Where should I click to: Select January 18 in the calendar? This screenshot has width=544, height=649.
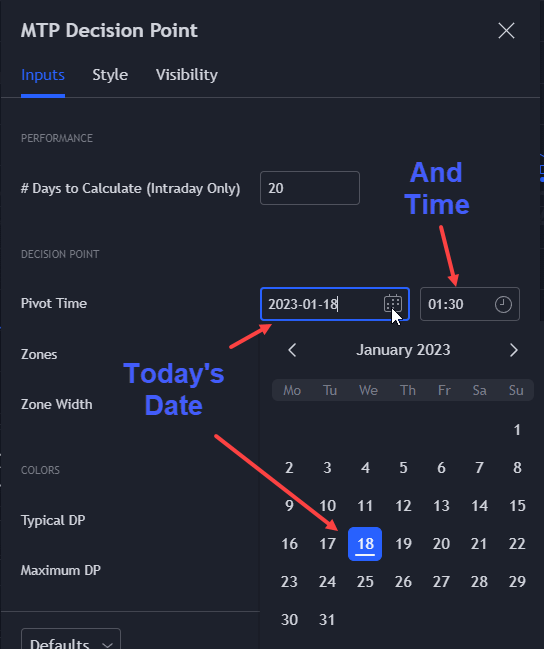click(x=365, y=544)
